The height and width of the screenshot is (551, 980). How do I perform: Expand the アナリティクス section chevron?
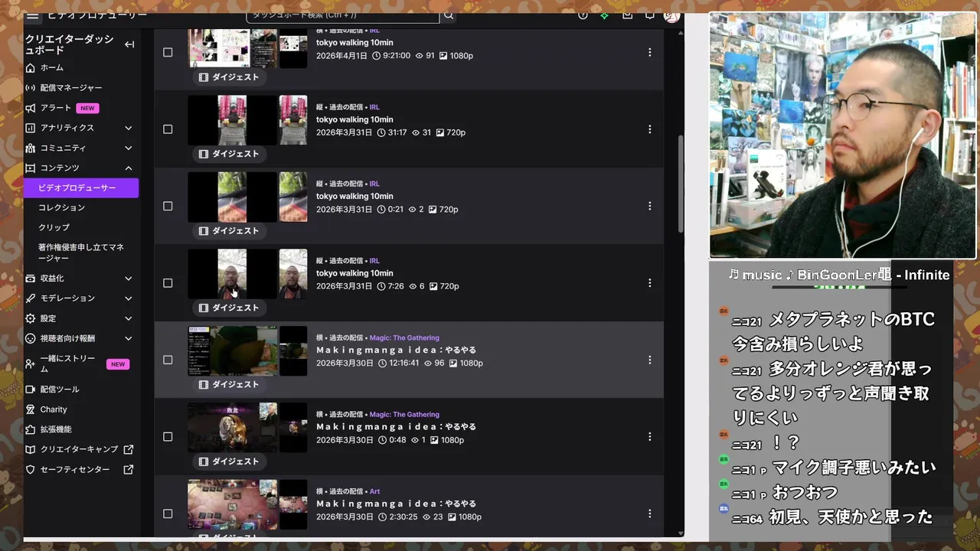point(129,128)
